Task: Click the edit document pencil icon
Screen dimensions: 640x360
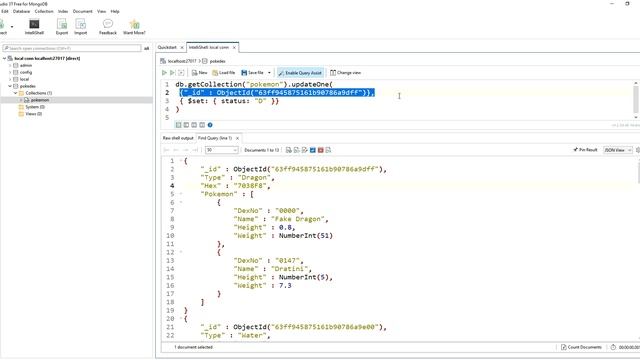Action: (x=305, y=150)
